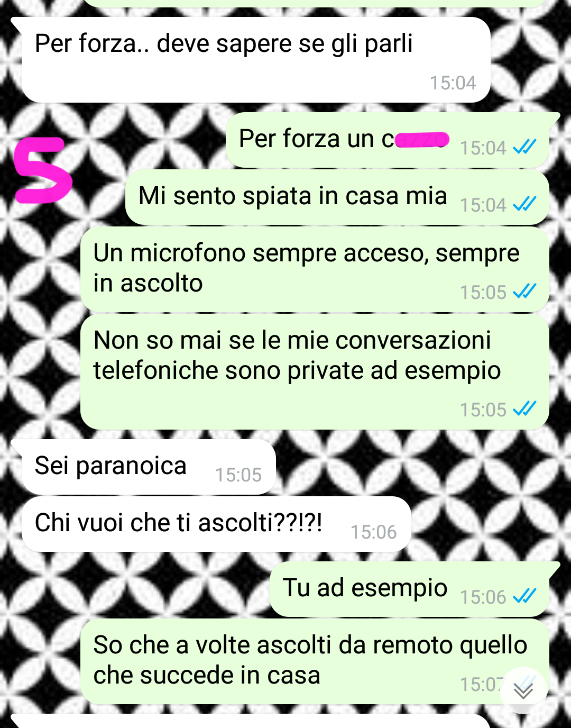Tap the pink scribble covering the censored word

click(x=422, y=140)
